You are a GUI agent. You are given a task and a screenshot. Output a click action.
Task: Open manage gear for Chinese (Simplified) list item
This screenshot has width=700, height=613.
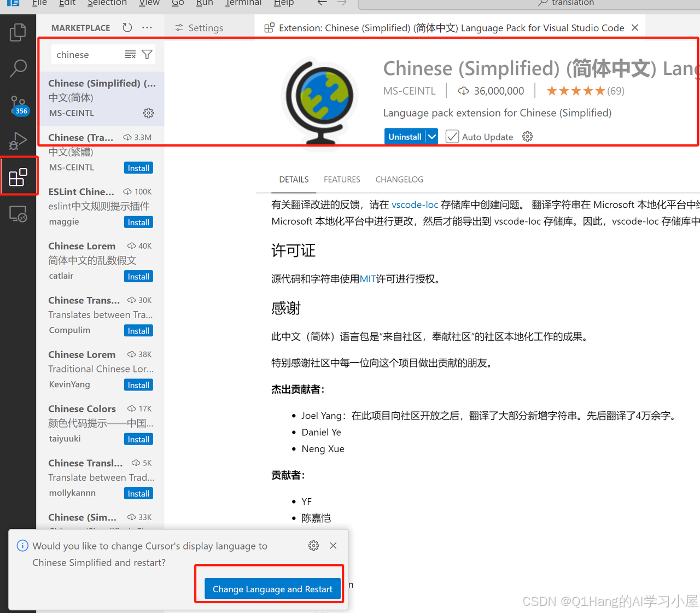(x=148, y=113)
